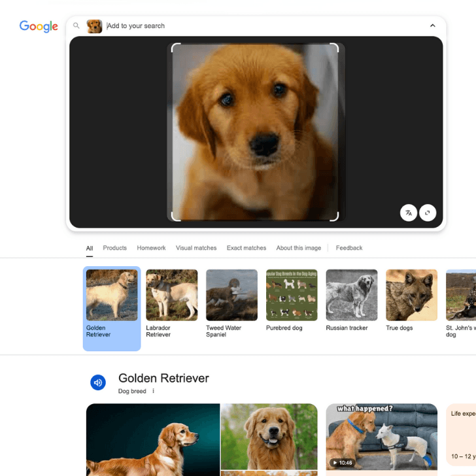Click the 'Dog breed' subtitle text
The width and height of the screenshot is (476, 476).
point(132,391)
